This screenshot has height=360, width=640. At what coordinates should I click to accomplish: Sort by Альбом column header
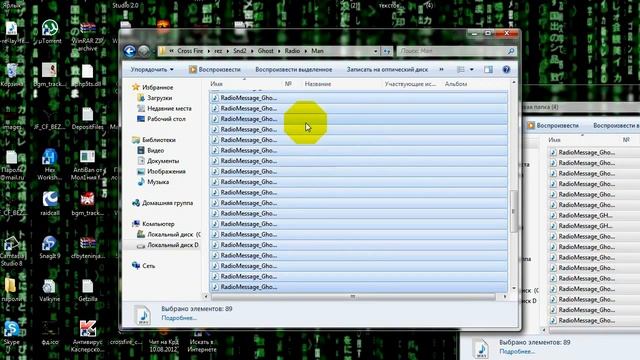(x=456, y=84)
